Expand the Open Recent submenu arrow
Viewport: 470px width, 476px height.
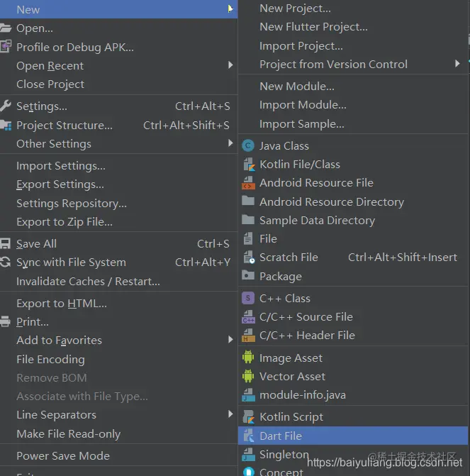pyautogui.click(x=230, y=65)
